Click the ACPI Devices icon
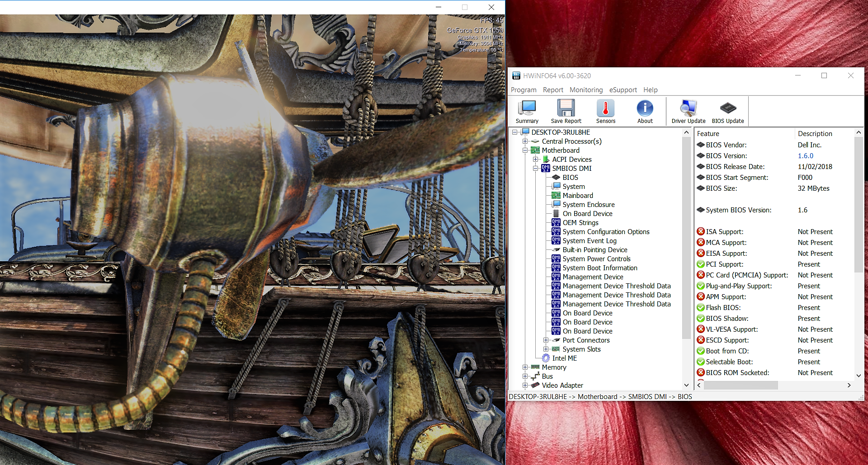Viewport: 868px width, 465px height. tap(546, 159)
